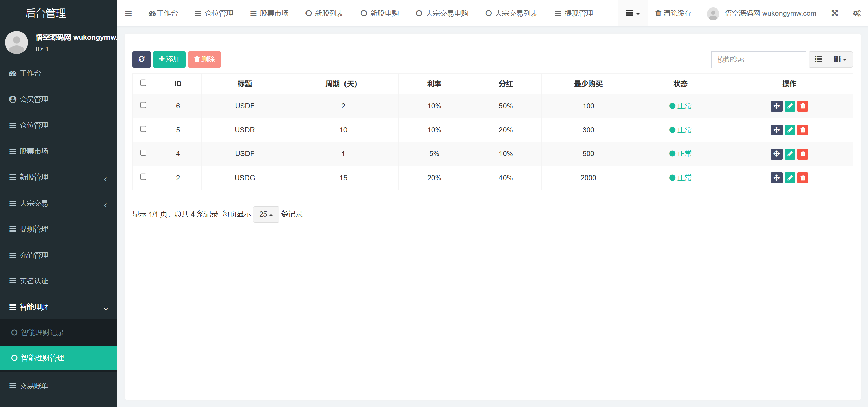Image resolution: width=868 pixels, height=407 pixels.
Task: Open settings gears icon at top right
Action: coord(856,13)
